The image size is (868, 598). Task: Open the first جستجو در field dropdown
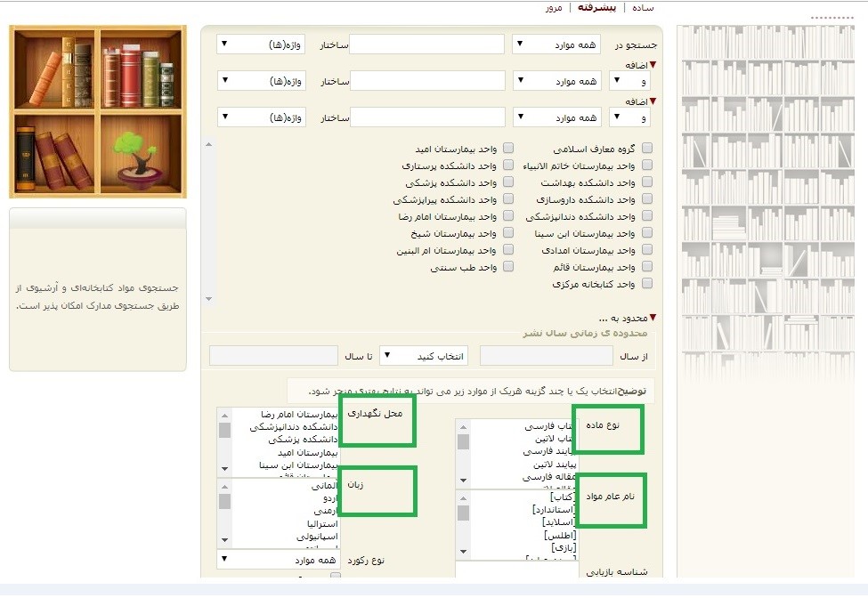pyautogui.click(x=556, y=44)
